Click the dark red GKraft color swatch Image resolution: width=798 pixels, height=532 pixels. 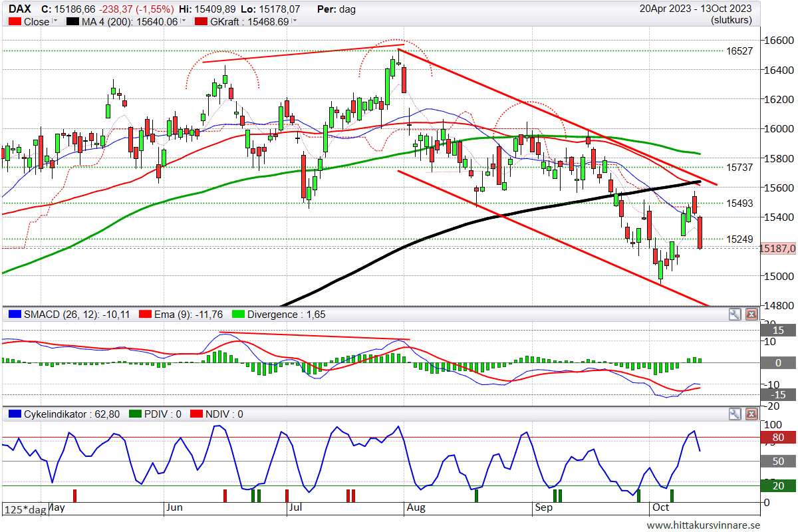coord(200,22)
